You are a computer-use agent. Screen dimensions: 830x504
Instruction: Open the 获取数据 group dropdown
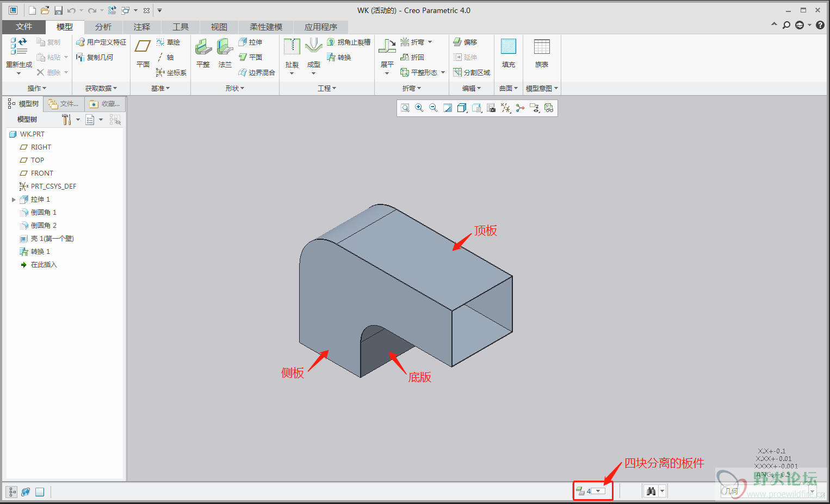pyautogui.click(x=101, y=88)
